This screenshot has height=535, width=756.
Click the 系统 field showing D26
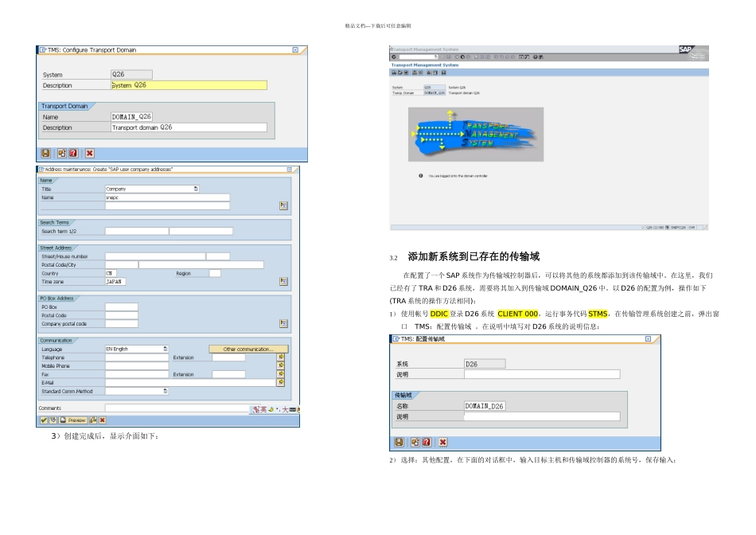coord(485,364)
